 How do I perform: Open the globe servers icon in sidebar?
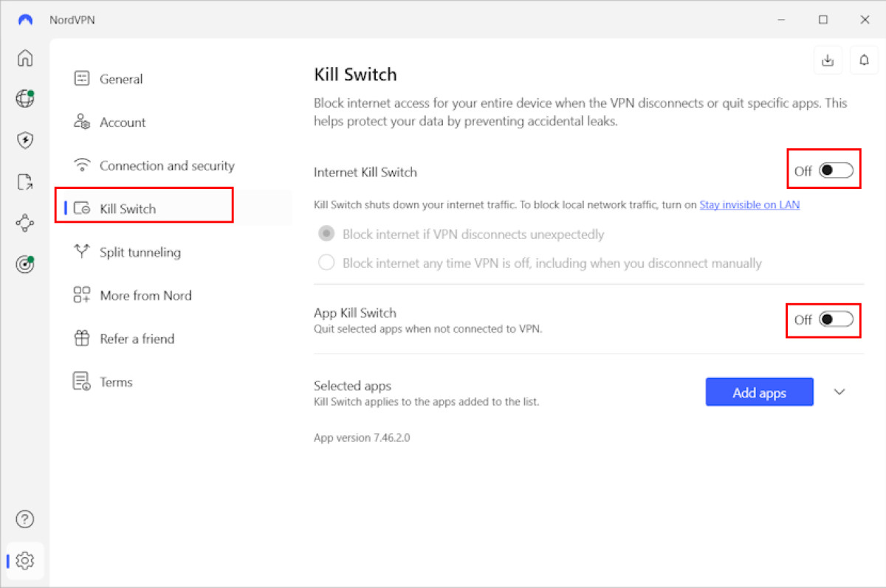[25, 98]
